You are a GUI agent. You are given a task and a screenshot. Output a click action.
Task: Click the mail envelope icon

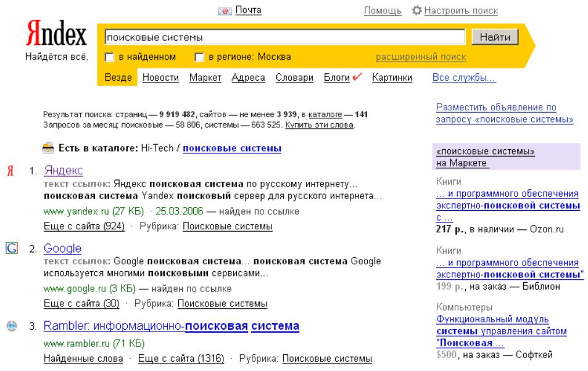(225, 11)
